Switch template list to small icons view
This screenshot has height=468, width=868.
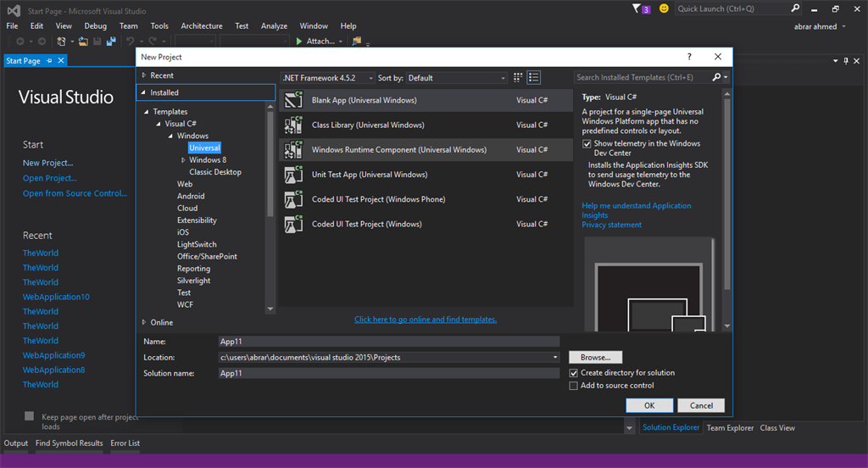point(518,78)
